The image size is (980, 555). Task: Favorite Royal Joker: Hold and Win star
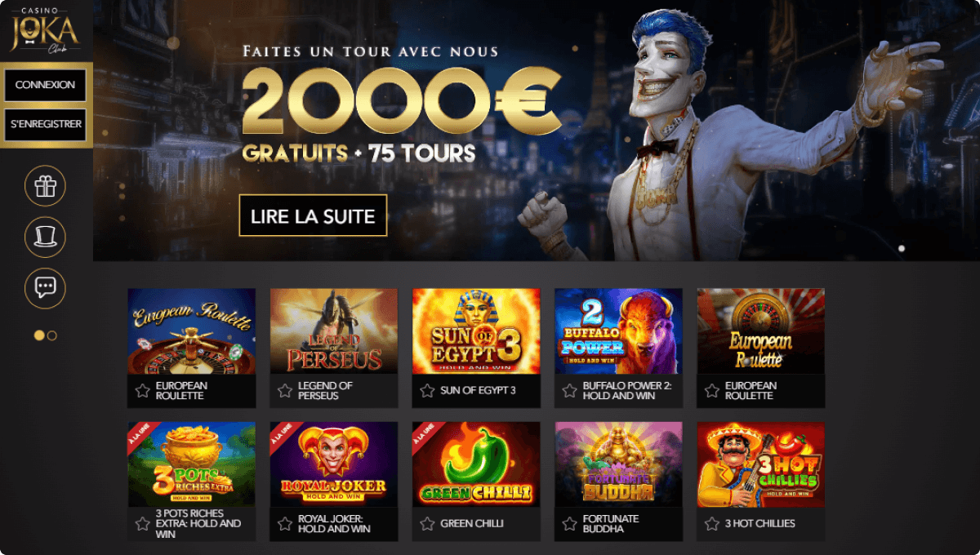[x=285, y=524]
